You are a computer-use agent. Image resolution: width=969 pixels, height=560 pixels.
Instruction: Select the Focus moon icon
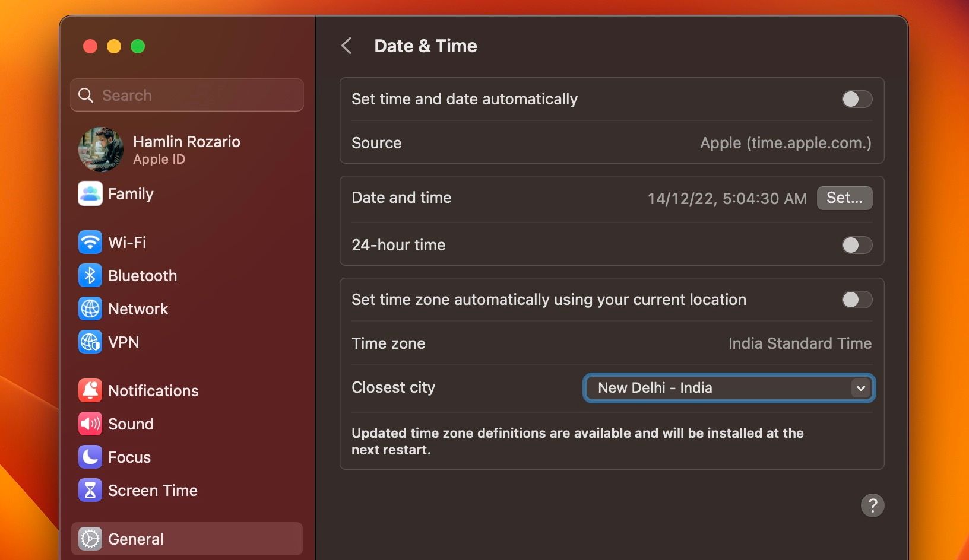point(90,457)
